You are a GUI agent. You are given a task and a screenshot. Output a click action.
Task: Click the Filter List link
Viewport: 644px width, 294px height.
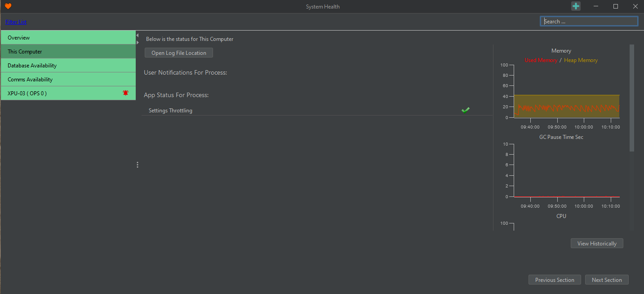point(16,22)
